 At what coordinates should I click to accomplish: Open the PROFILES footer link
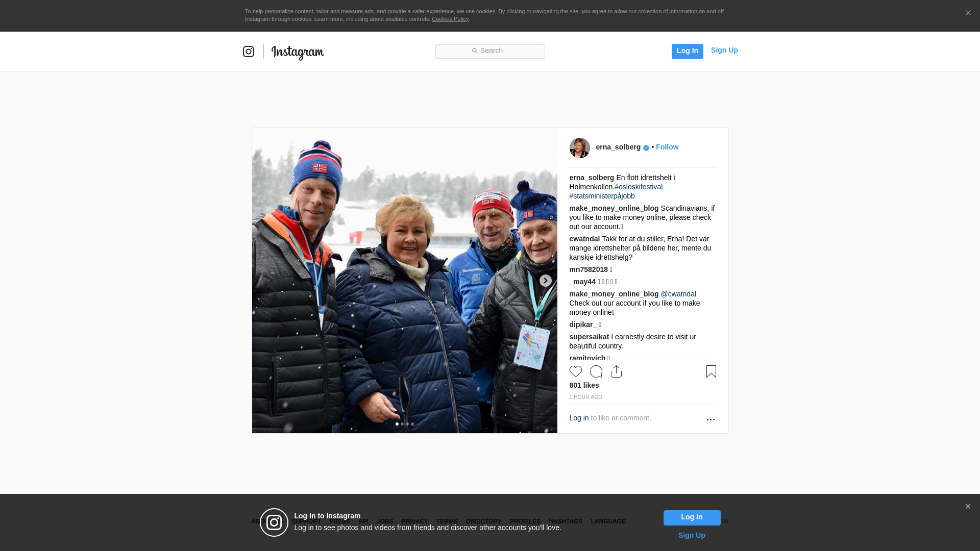tap(525, 521)
